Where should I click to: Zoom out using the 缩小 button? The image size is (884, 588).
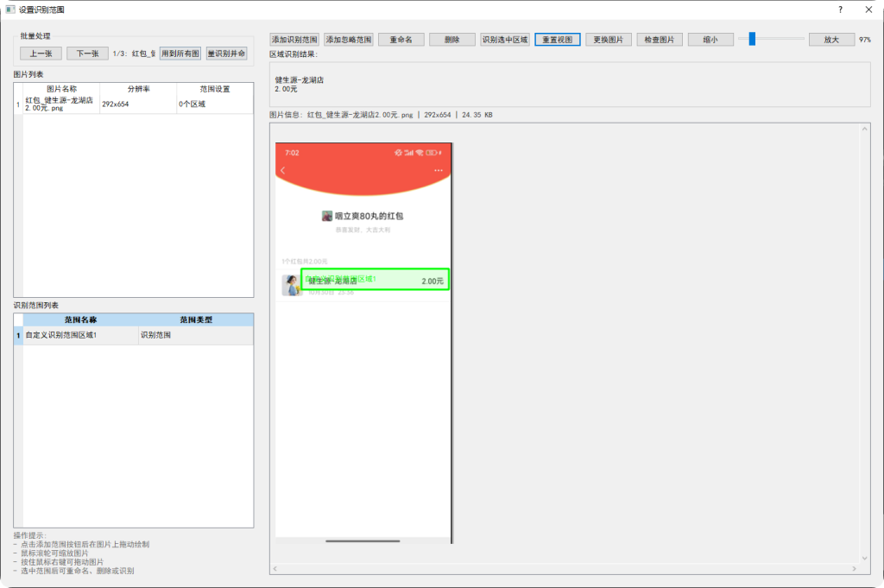pos(710,39)
